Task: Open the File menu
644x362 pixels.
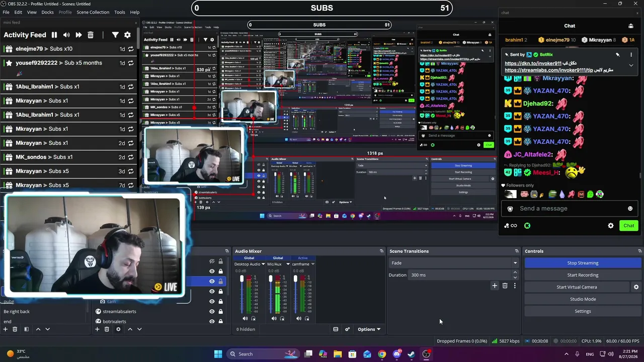Action: (6, 12)
